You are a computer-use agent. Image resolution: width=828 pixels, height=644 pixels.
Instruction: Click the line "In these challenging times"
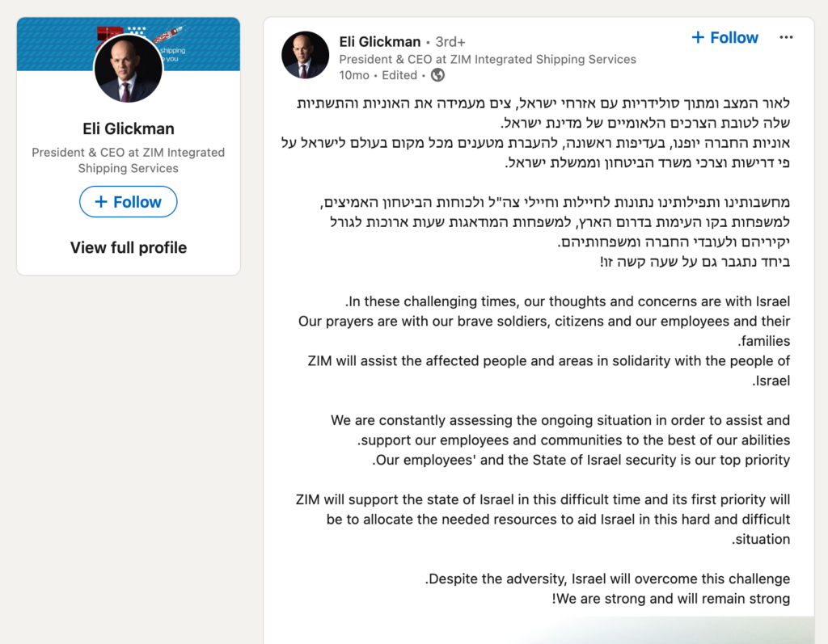568,301
